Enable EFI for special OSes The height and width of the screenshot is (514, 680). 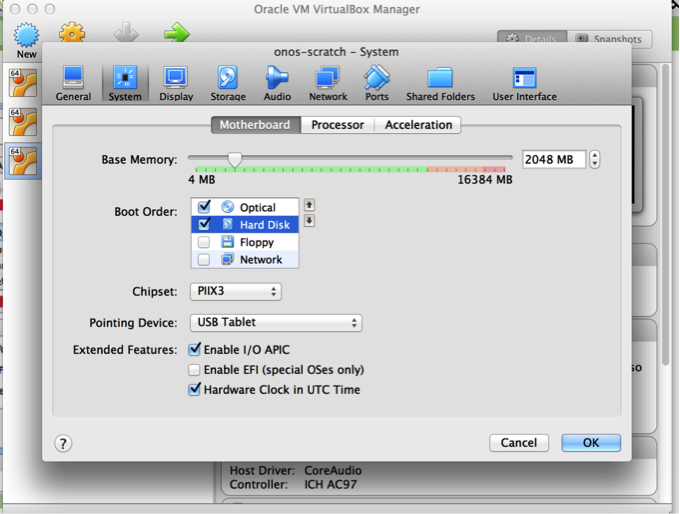(x=195, y=370)
